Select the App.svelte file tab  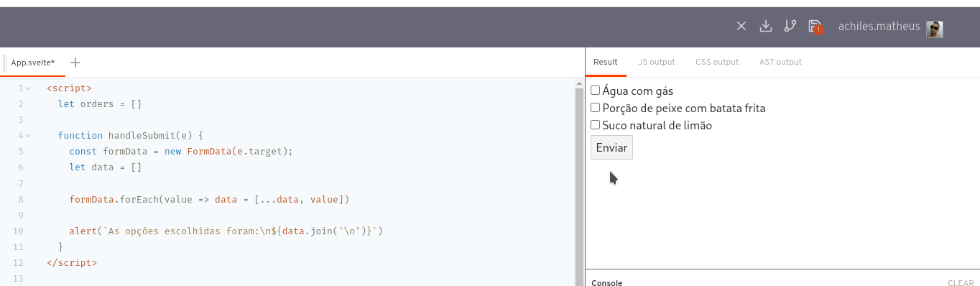coord(32,63)
